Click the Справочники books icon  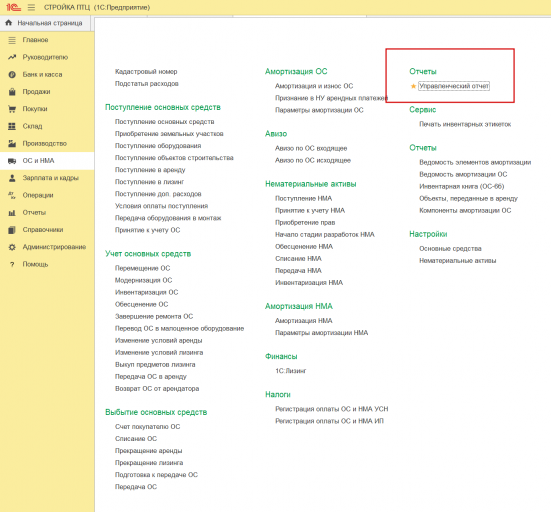pos(12,230)
